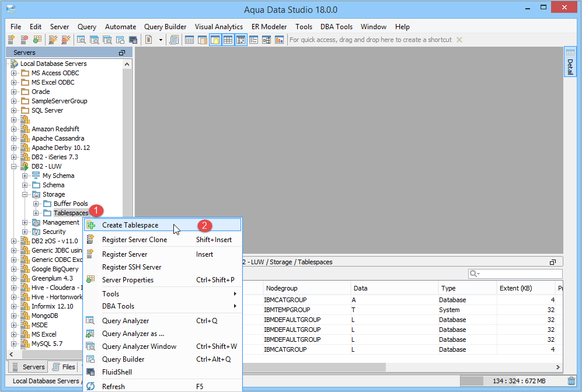This screenshot has height=392, width=582.
Task: Open the new document dropdown arrow
Action: coord(161,40)
